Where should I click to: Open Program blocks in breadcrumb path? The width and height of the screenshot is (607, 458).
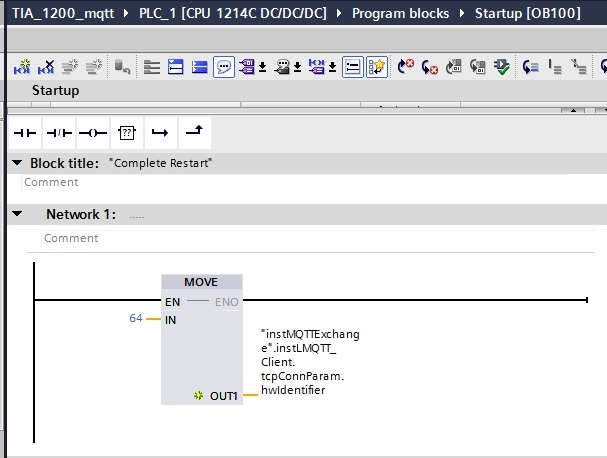tap(400, 14)
